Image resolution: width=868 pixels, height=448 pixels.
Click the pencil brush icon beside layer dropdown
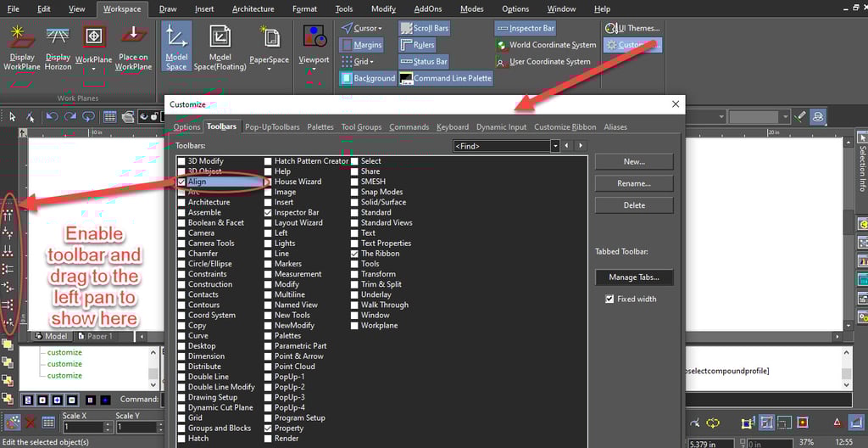coord(799,116)
